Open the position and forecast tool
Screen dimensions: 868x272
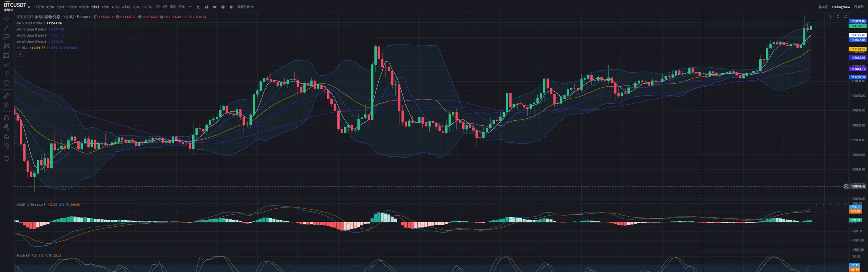tap(7, 56)
